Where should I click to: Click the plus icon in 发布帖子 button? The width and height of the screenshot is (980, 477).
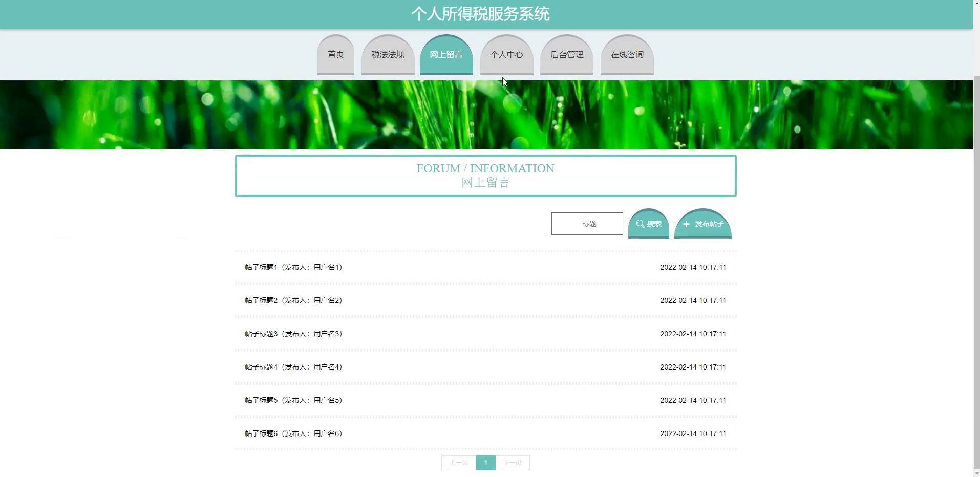686,224
